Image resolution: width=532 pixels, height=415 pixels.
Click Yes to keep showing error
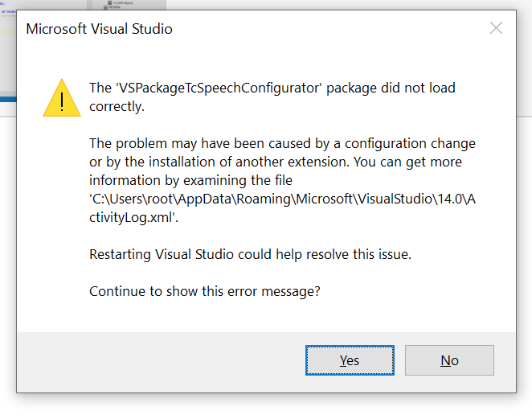350,360
